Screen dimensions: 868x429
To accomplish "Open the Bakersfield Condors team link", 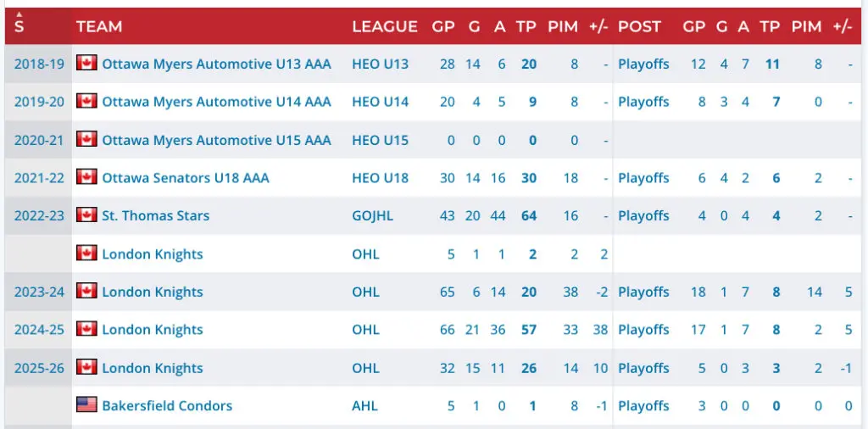I will [167, 406].
